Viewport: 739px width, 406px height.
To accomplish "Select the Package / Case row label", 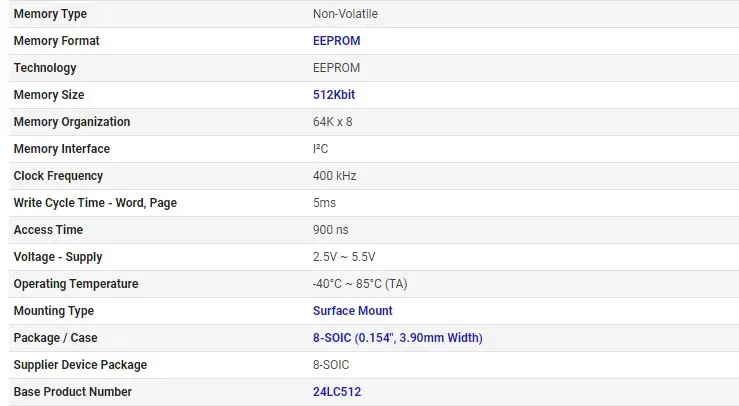I will click(55, 338).
